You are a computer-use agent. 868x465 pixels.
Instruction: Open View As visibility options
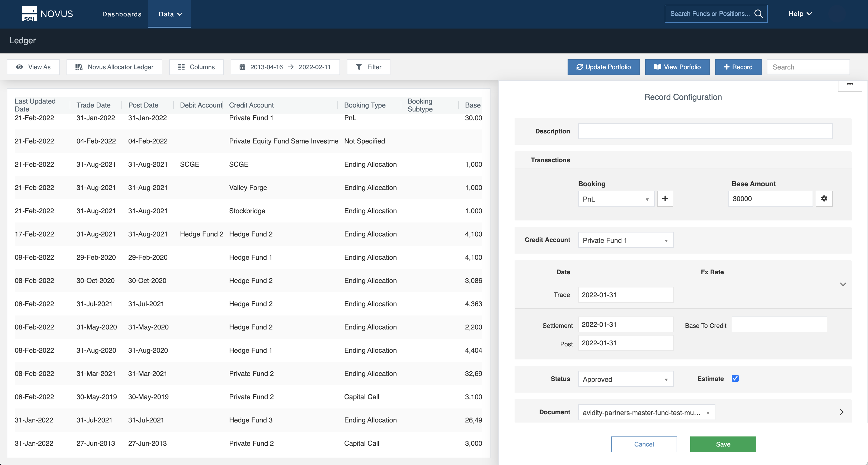pos(33,67)
